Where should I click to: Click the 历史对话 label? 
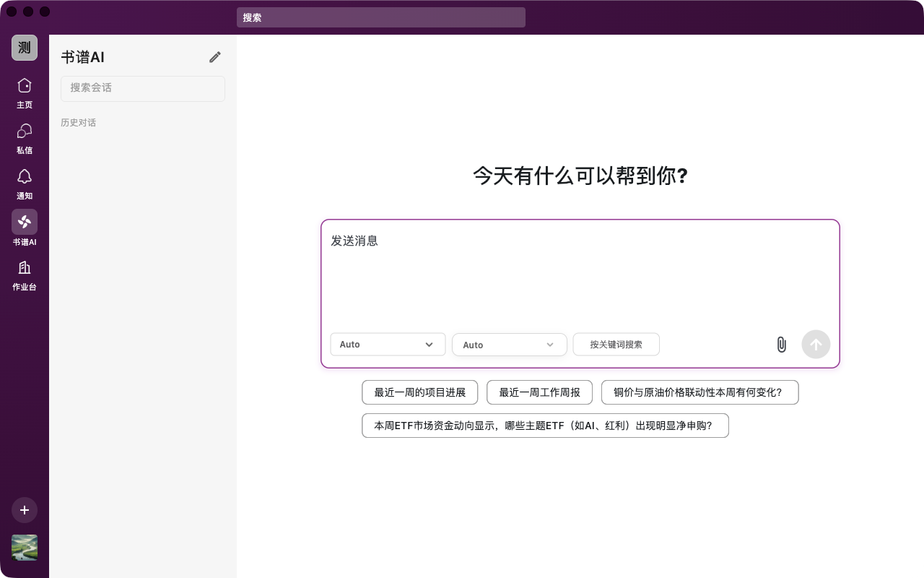tap(79, 123)
